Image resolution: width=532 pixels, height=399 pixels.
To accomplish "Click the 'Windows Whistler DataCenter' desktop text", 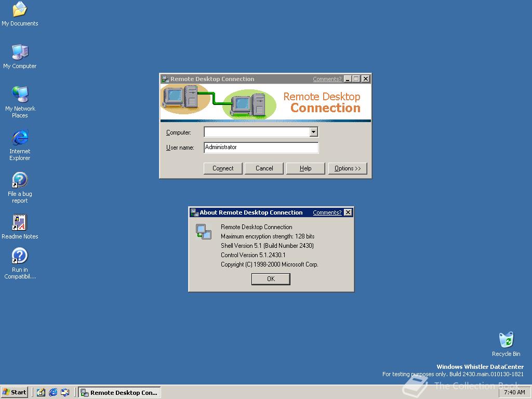I will [480, 367].
